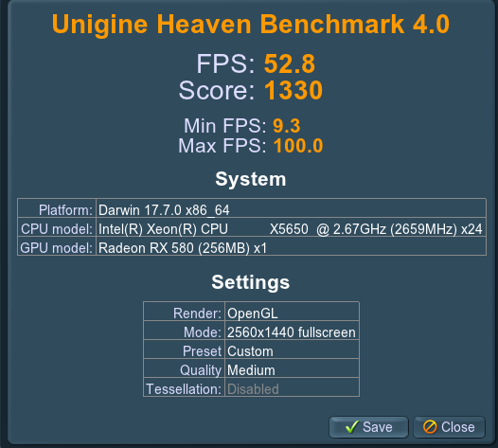Click the green checkmark icon on Save
The height and width of the screenshot is (448, 498).
351,427
